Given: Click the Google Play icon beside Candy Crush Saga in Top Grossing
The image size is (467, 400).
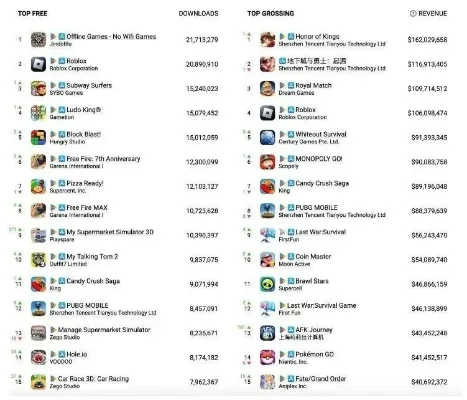Looking at the screenshot, I should 282,183.
